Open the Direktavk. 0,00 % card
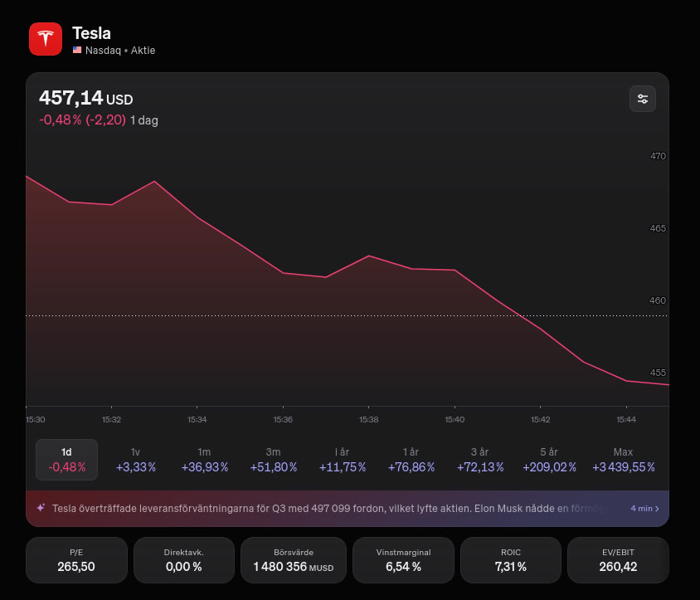The height and width of the screenshot is (600, 700). (184, 560)
